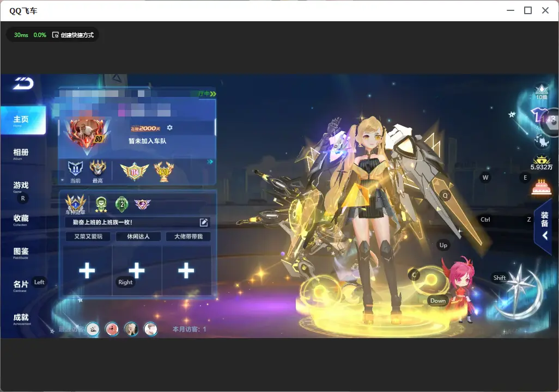Screen dimensions: 559x392
Task: Click the Ctrl key overlay label
Action: pos(485,219)
